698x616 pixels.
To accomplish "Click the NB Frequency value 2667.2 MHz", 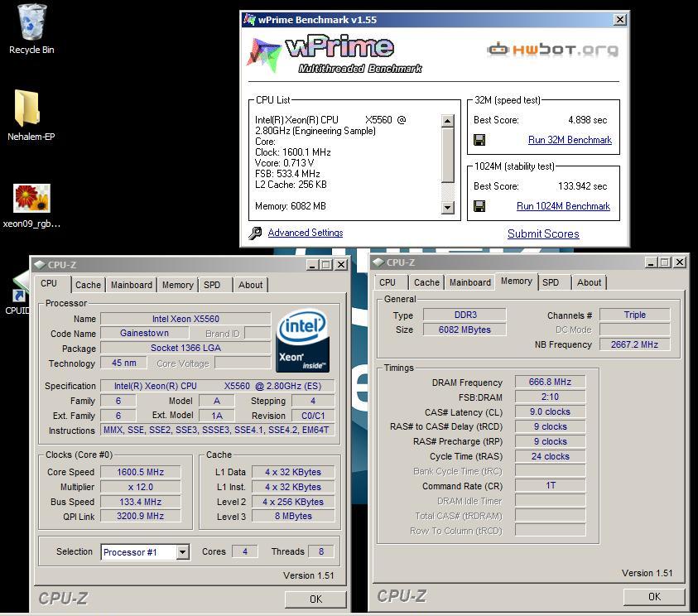I will 634,344.
